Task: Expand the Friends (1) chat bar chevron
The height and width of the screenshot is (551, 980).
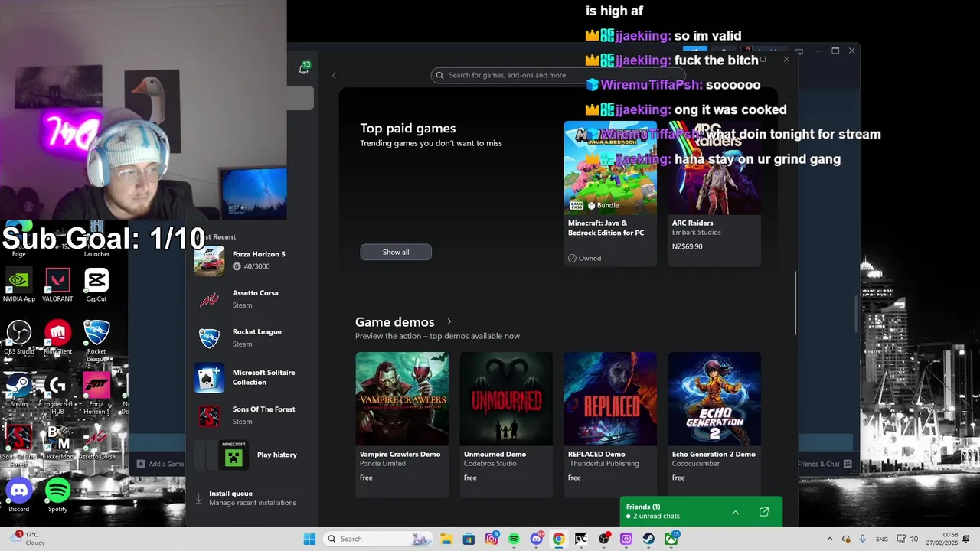Action: pyautogui.click(x=735, y=512)
